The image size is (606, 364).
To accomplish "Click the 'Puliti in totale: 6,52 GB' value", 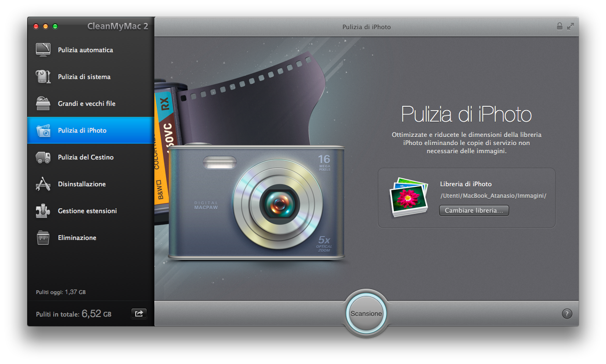I will [x=74, y=314].
